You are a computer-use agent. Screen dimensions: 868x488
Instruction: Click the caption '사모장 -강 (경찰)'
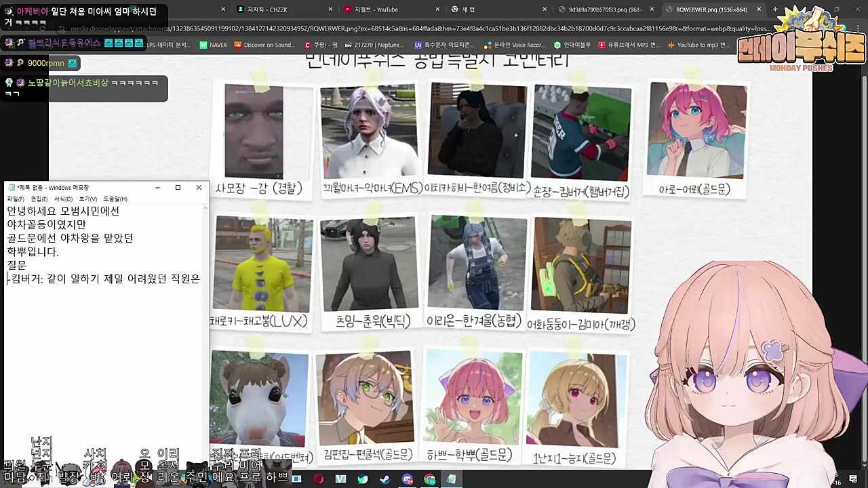(x=258, y=188)
